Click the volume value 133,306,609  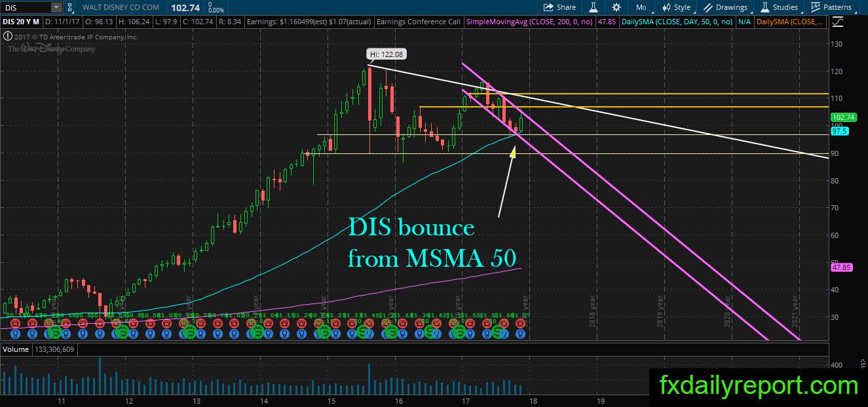click(x=54, y=350)
